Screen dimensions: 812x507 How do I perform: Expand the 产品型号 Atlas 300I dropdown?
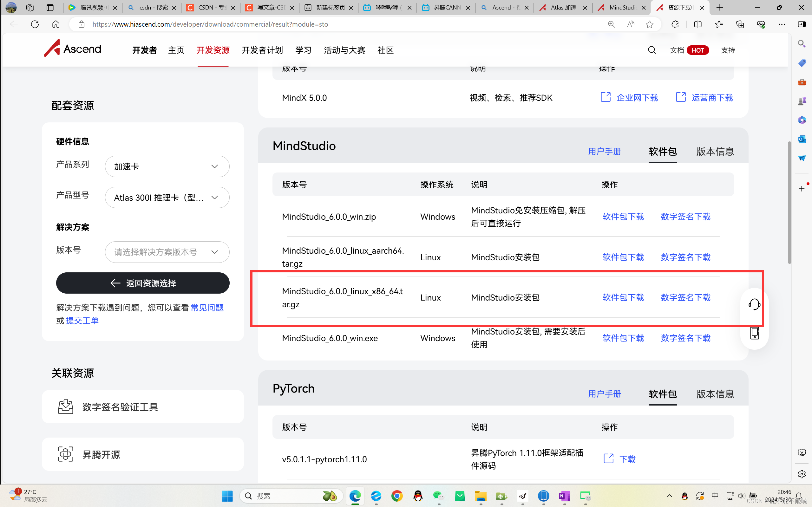point(167,198)
